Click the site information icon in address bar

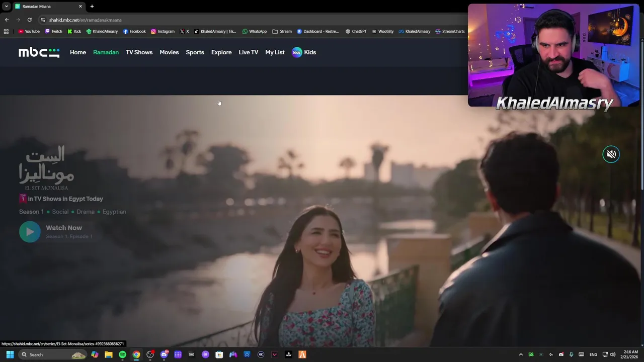43,20
